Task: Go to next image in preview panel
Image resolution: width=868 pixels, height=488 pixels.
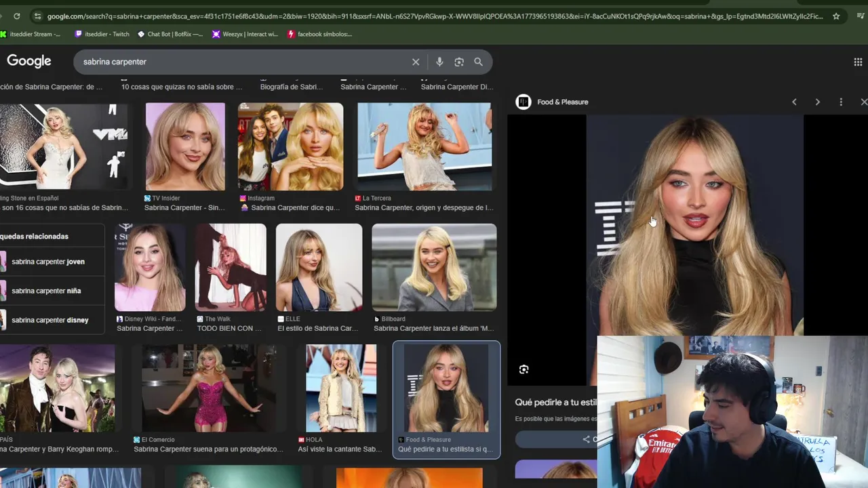Action: [x=817, y=102]
